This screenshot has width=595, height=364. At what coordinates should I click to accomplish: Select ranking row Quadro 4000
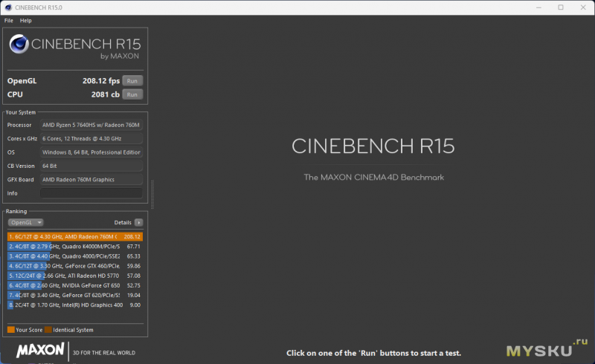(x=75, y=256)
